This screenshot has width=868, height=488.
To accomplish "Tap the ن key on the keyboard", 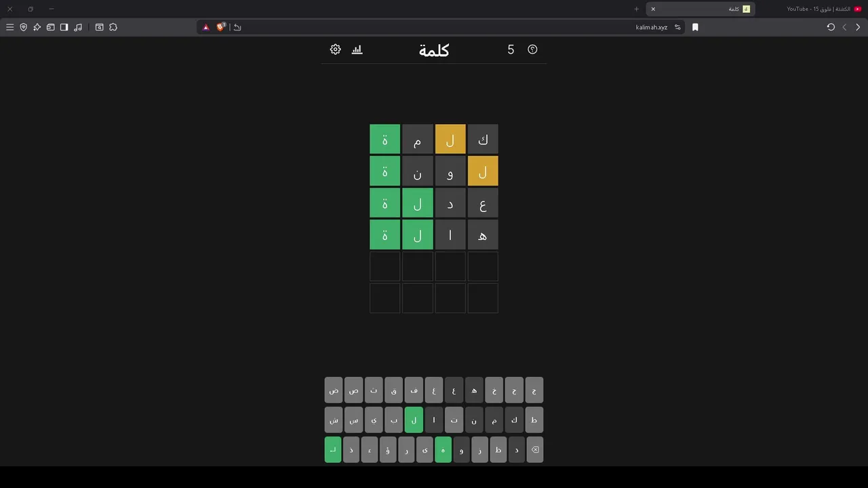I will tap(474, 420).
